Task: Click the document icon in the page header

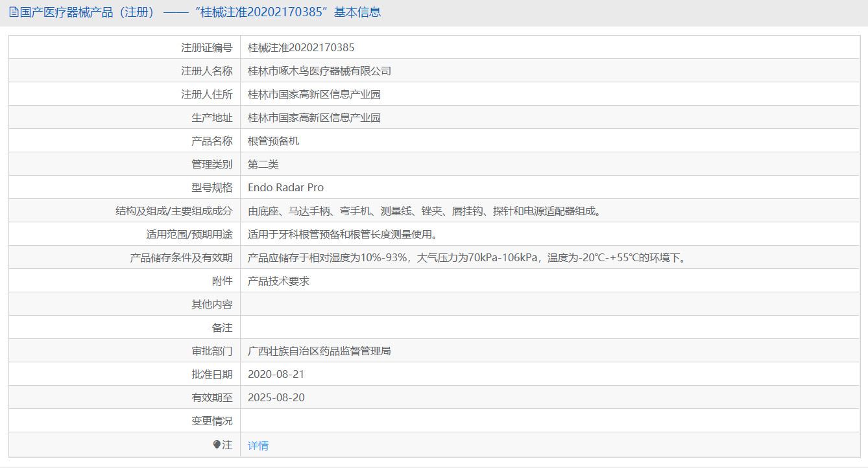Action: [14, 12]
